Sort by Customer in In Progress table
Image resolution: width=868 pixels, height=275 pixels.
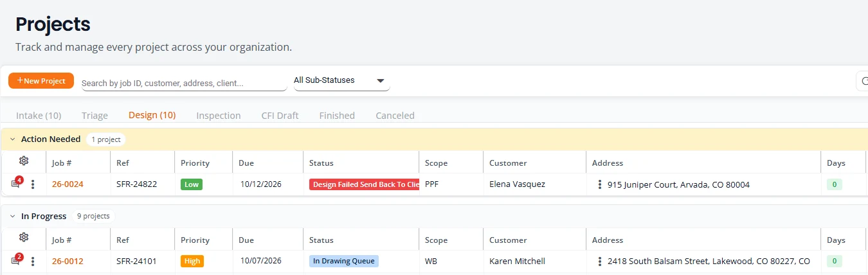click(x=508, y=240)
